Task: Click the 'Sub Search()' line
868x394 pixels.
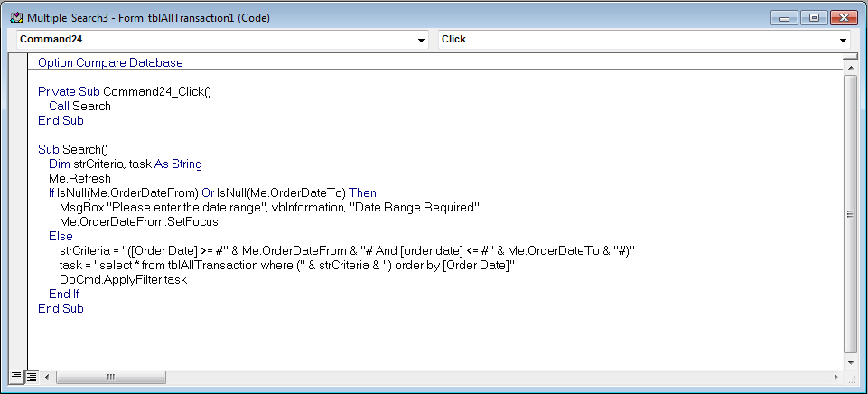Action: point(74,150)
